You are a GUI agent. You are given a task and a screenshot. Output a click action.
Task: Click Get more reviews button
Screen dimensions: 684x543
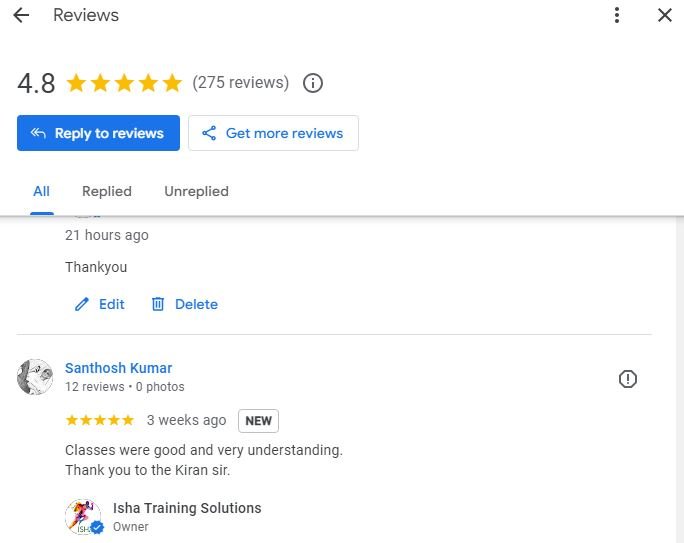tap(274, 133)
